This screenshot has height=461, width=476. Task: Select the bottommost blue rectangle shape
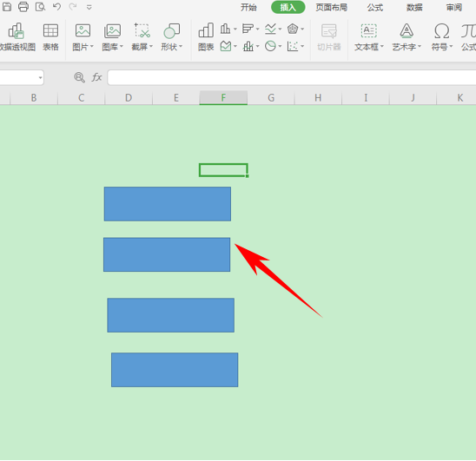click(175, 370)
